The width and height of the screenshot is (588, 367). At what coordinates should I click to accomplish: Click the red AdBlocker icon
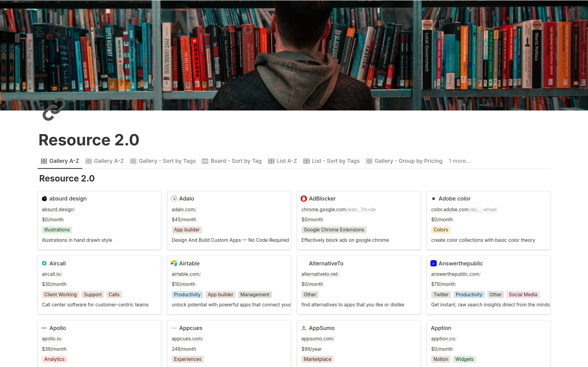coord(303,198)
